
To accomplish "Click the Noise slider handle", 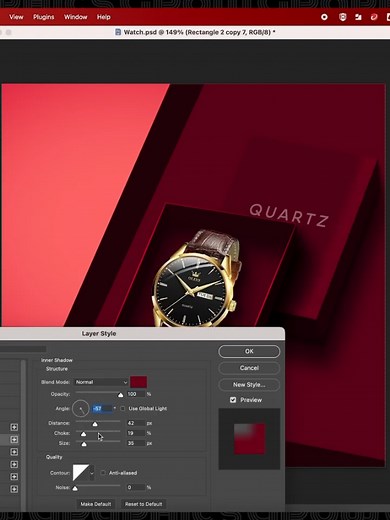I will coord(75,488).
